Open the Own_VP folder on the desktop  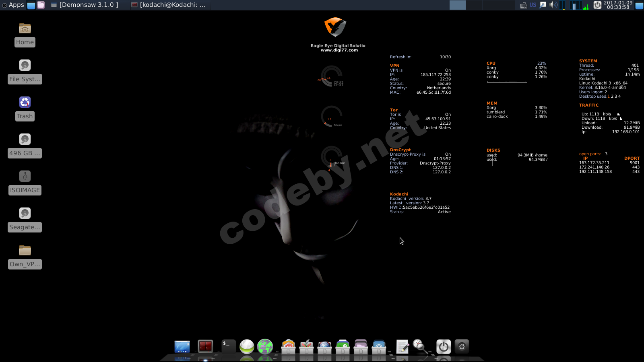pos(25,251)
